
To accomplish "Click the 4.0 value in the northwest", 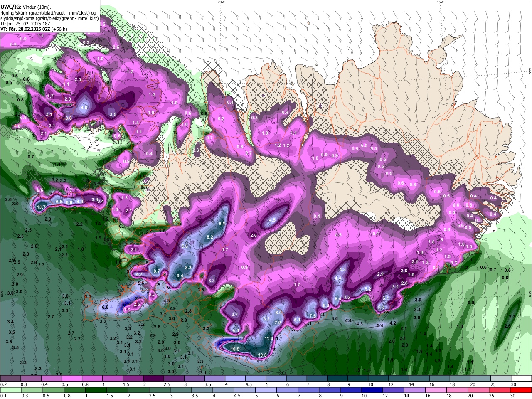I will click(84, 108).
